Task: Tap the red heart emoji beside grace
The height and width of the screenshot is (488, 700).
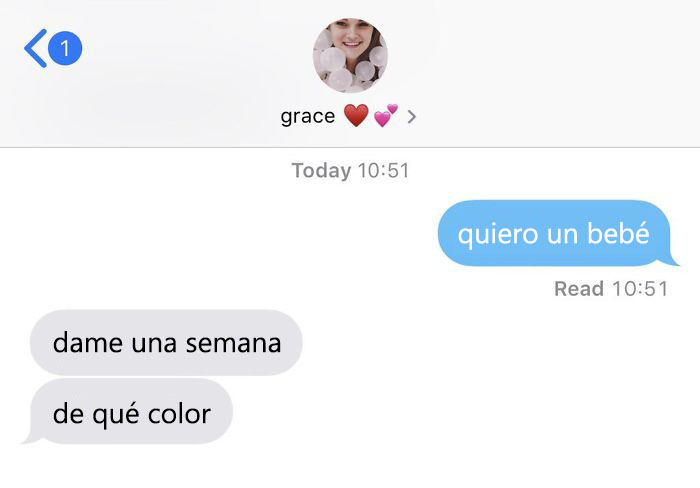Action: (356, 116)
